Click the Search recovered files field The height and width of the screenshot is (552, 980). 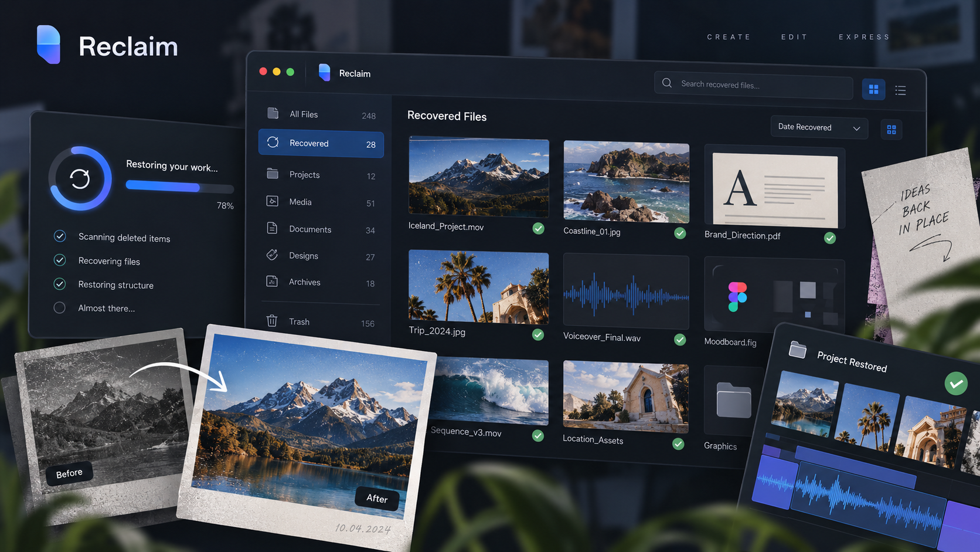pyautogui.click(x=753, y=85)
